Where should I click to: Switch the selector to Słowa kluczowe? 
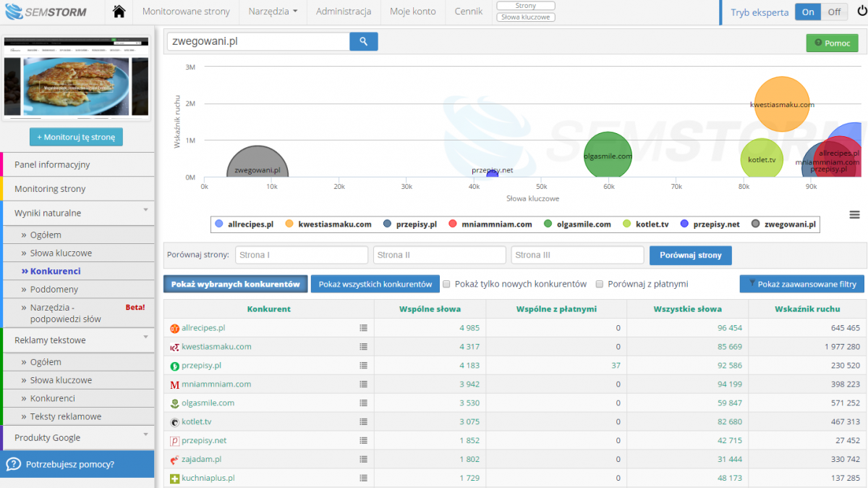[x=526, y=17]
